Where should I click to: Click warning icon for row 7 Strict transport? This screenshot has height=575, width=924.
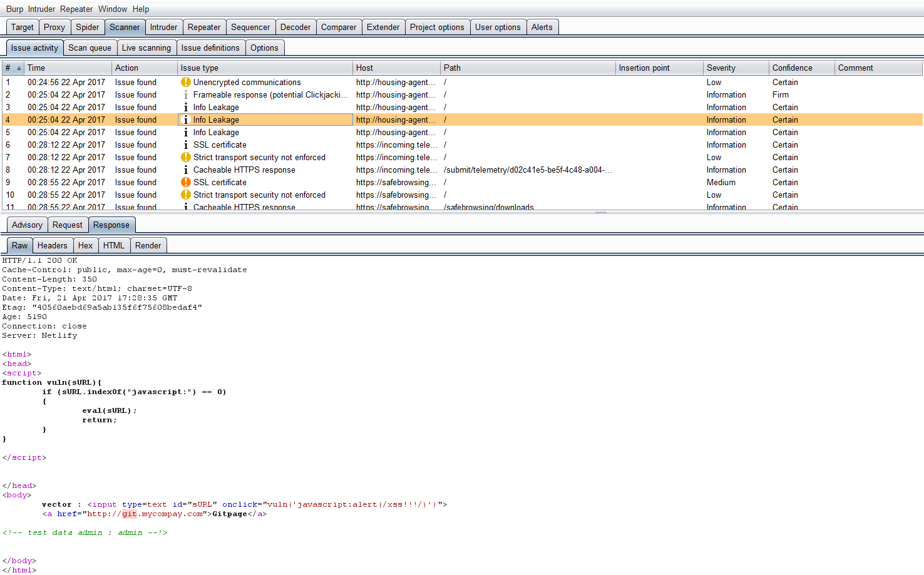click(x=186, y=157)
